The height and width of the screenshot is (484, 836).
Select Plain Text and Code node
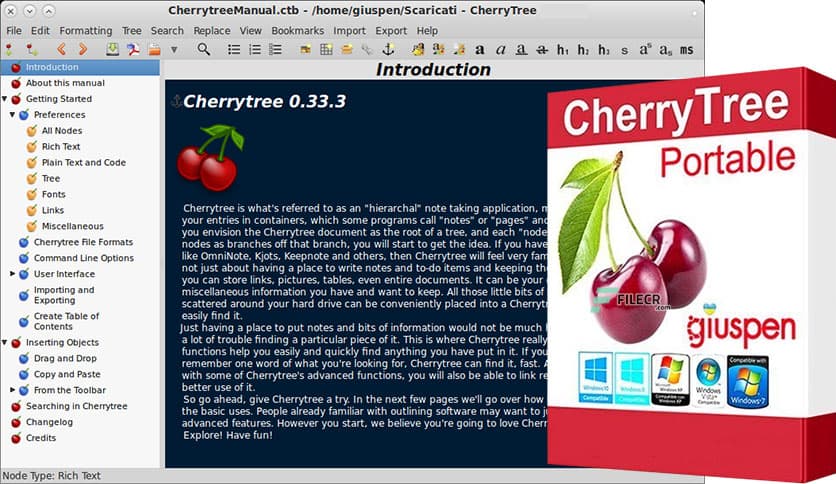pos(84,163)
